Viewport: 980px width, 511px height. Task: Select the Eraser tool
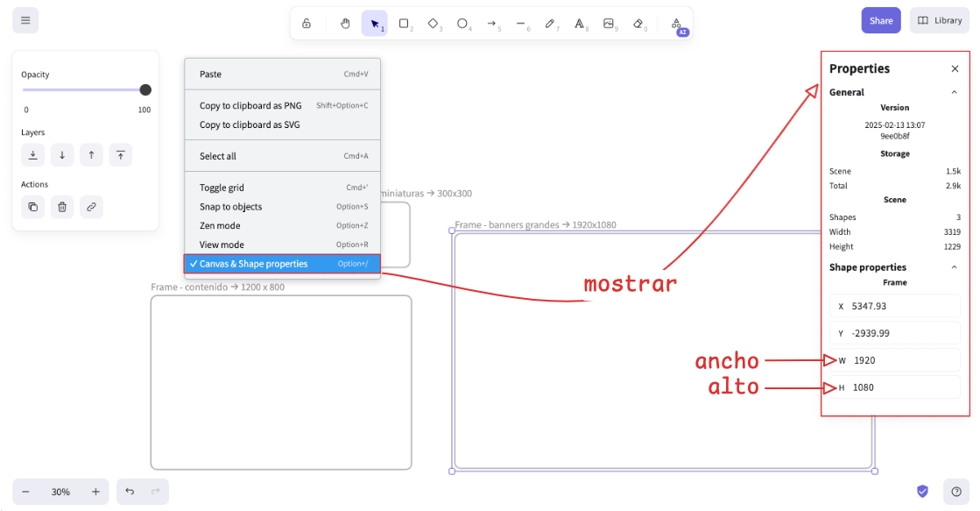tap(638, 24)
